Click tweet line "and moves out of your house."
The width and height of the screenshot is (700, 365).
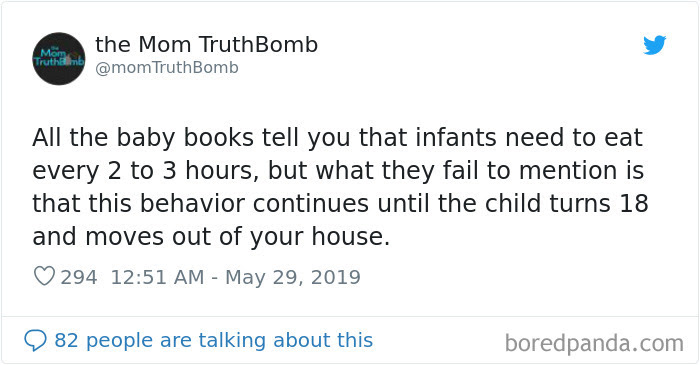pyautogui.click(x=211, y=237)
